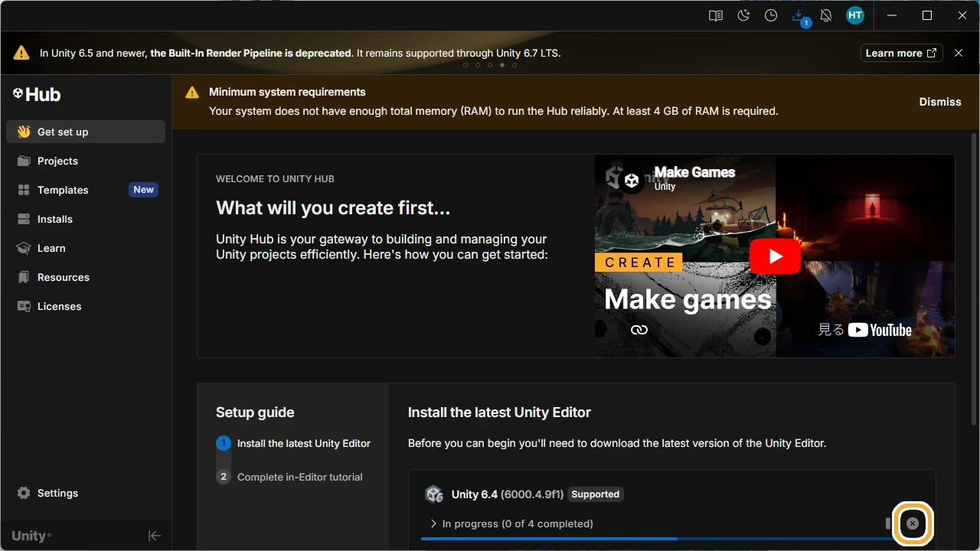The width and height of the screenshot is (980, 551).
Task: Open the Get set up page
Action: 86,132
